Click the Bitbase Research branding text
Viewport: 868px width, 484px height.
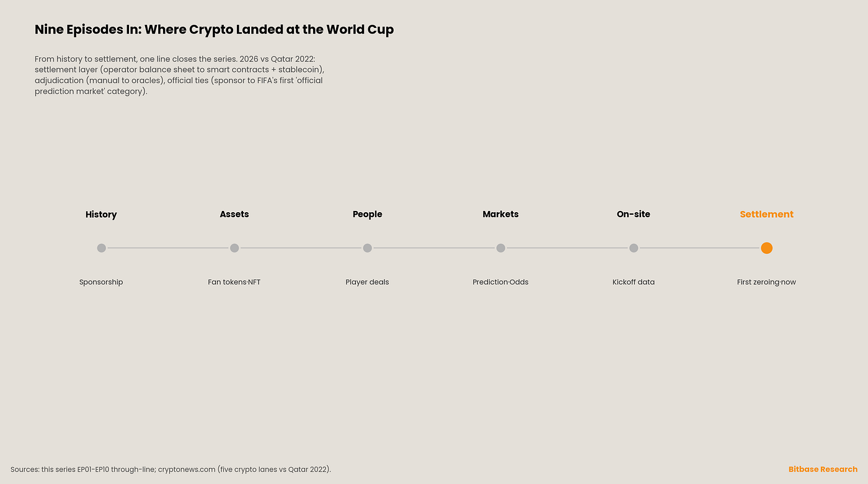pos(823,470)
